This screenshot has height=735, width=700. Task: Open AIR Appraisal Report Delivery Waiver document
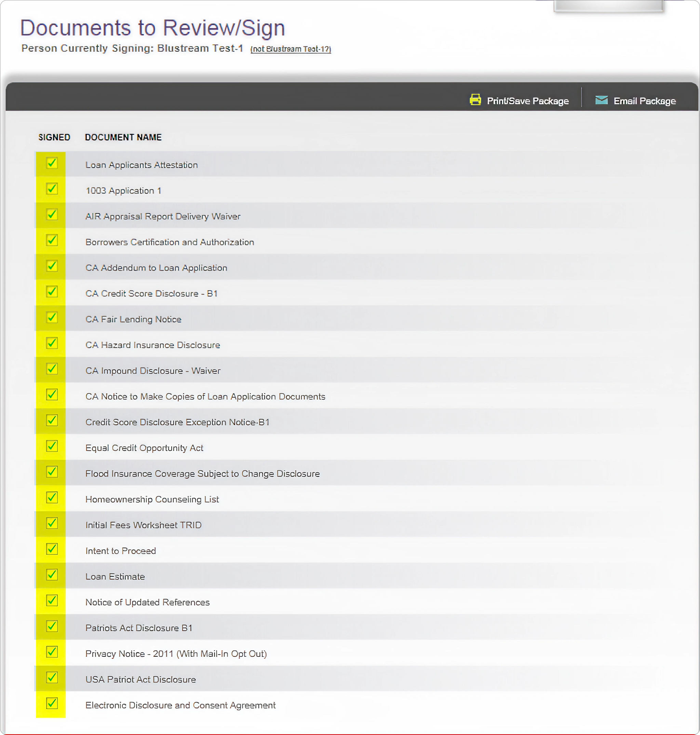pyautogui.click(x=163, y=216)
